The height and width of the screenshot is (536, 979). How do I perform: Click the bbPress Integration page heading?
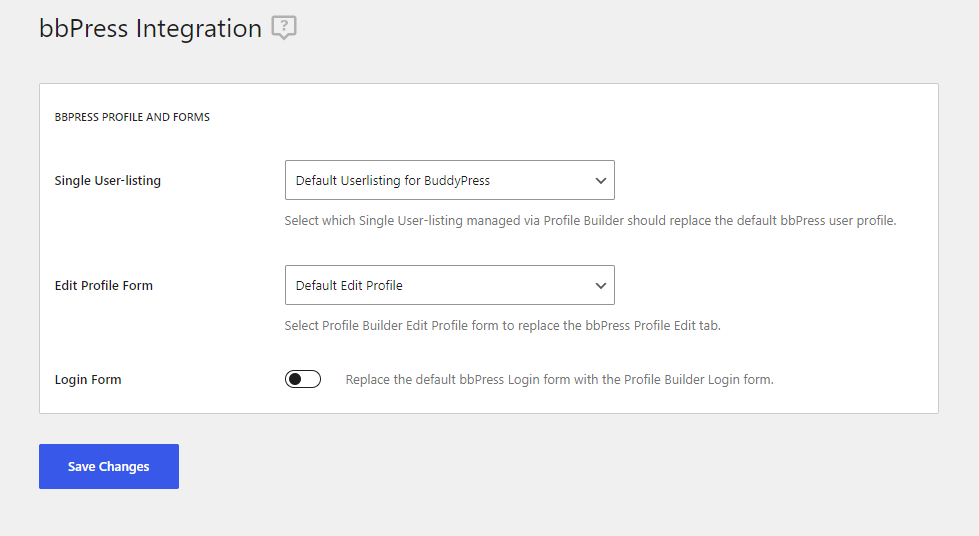(x=150, y=29)
